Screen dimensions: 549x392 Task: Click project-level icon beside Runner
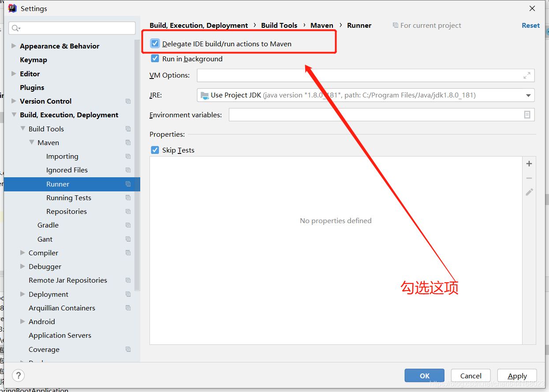coord(128,184)
